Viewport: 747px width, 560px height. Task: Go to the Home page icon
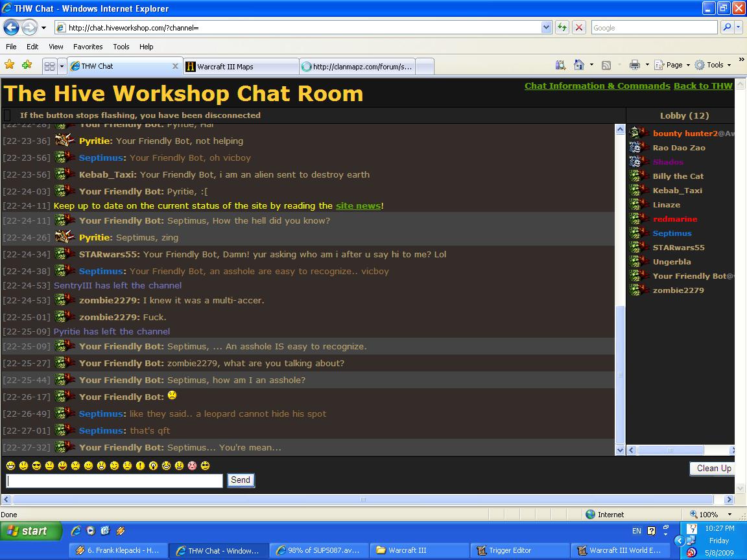click(578, 65)
